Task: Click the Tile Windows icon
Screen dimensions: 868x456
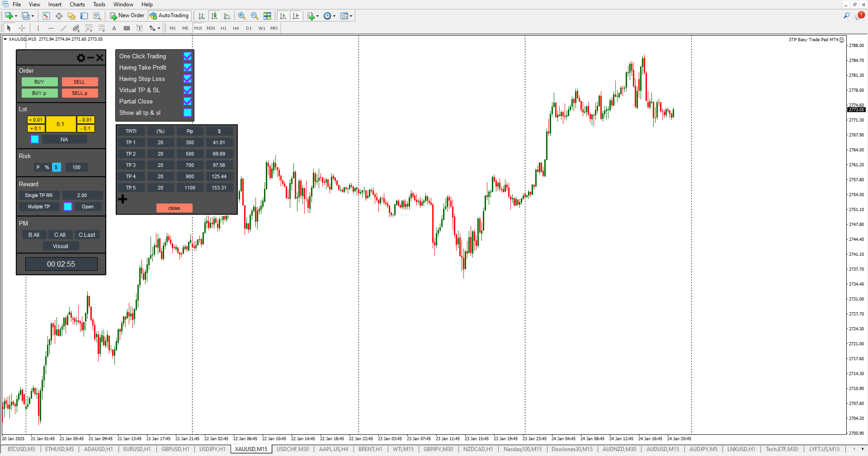Action: point(267,16)
